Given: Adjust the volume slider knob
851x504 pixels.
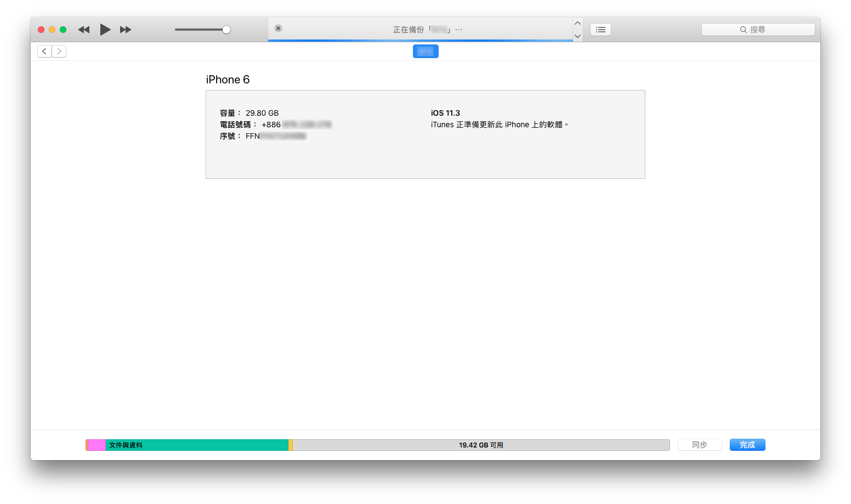Looking at the screenshot, I should (x=226, y=30).
